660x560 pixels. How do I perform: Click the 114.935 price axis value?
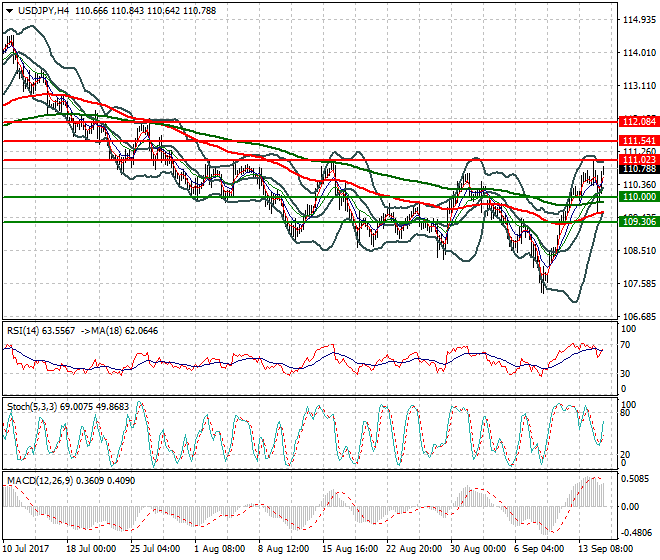(639, 20)
